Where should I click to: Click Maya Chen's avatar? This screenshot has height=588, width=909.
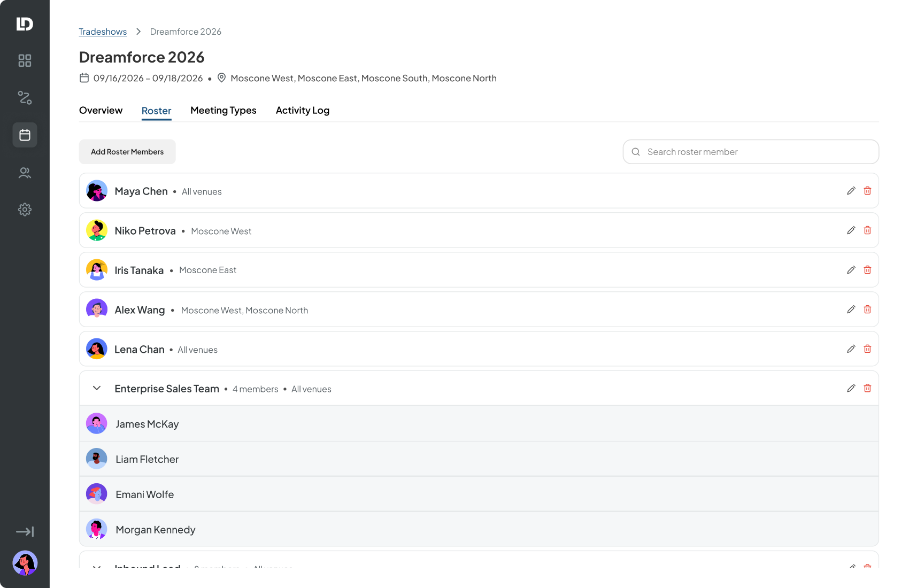(97, 191)
